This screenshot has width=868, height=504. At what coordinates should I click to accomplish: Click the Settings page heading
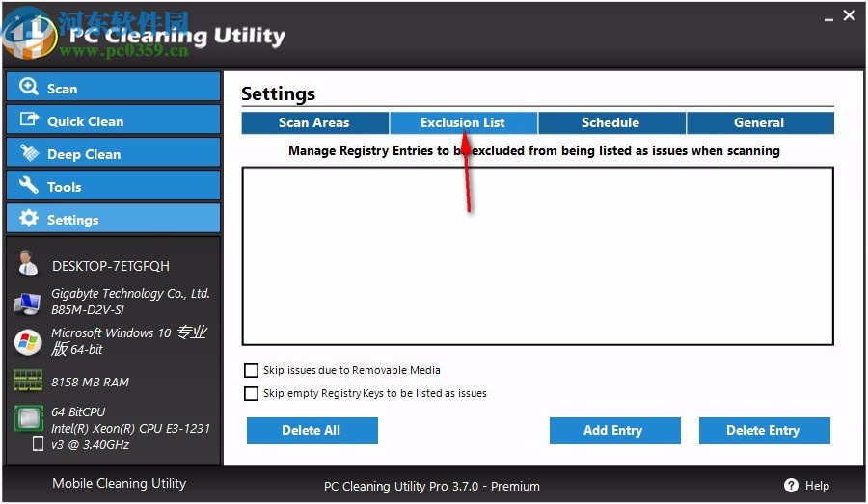pos(279,93)
